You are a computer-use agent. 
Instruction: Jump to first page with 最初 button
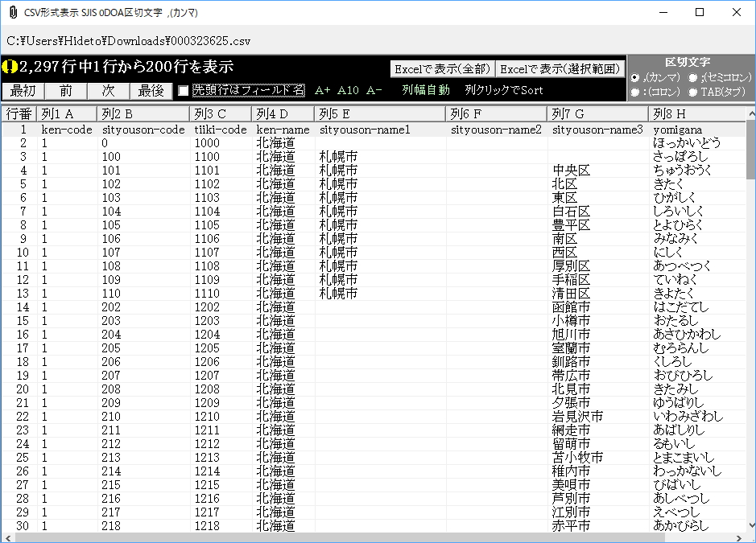coord(21,91)
